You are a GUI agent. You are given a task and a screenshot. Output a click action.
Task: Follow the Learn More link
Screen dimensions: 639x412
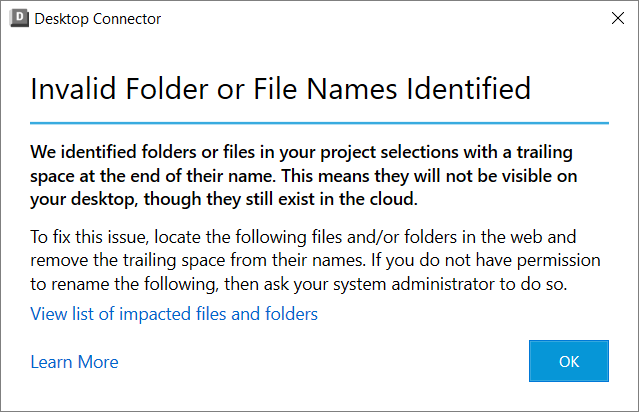[74, 362]
